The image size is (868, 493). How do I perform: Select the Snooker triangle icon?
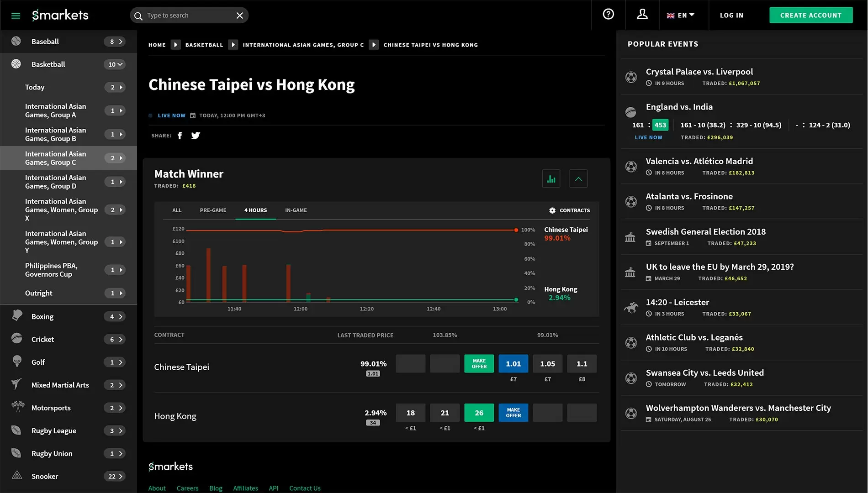click(x=17, y=475)
